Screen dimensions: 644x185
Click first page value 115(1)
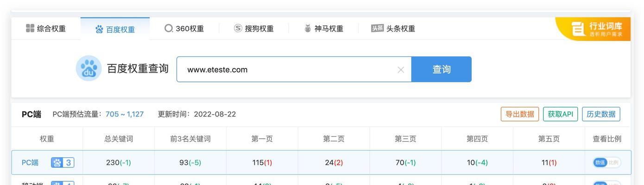tap(262, 162)
